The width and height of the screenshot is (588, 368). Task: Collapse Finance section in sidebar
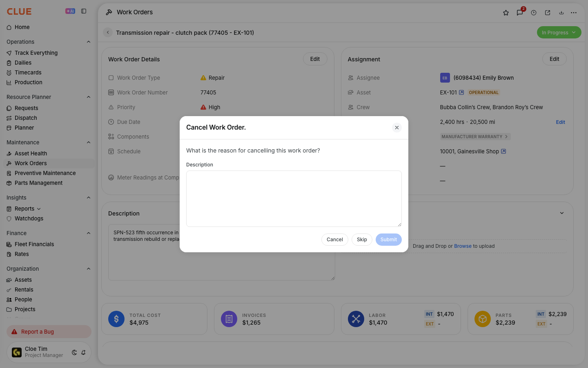(x=89, y=233)
